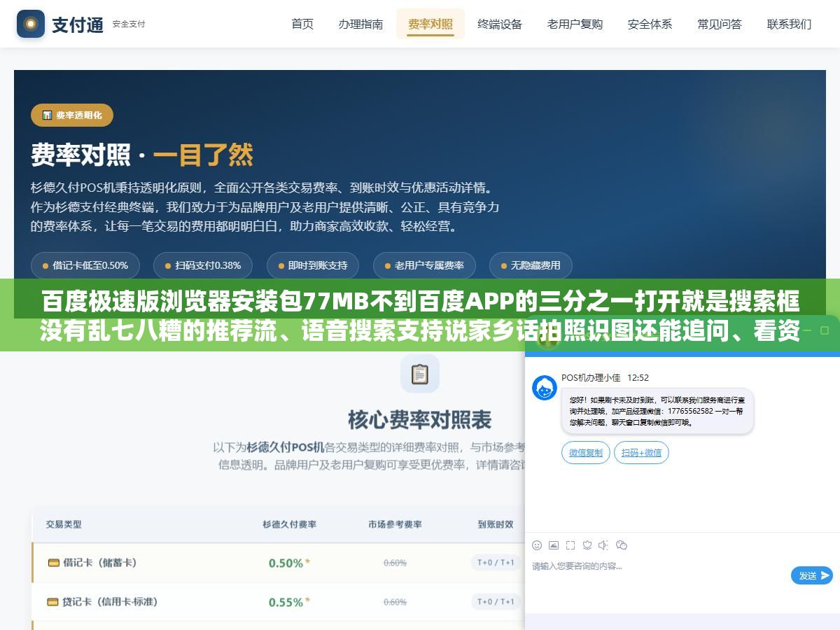Click the 扫码支付0.38% pill
Image resolution: width=840 pixels, height=630 pixels.
[x=203, y=265]
